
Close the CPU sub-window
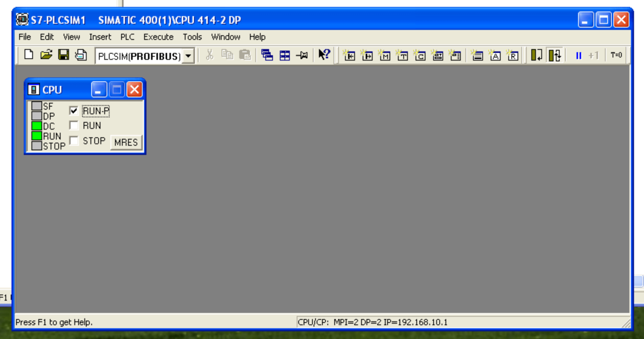[135, 90]
